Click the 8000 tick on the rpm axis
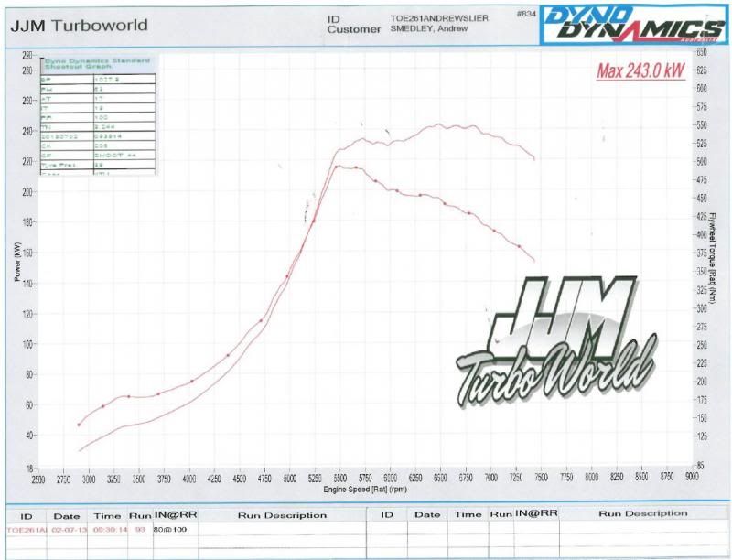The image size is (732, 560). click(591, 477)
